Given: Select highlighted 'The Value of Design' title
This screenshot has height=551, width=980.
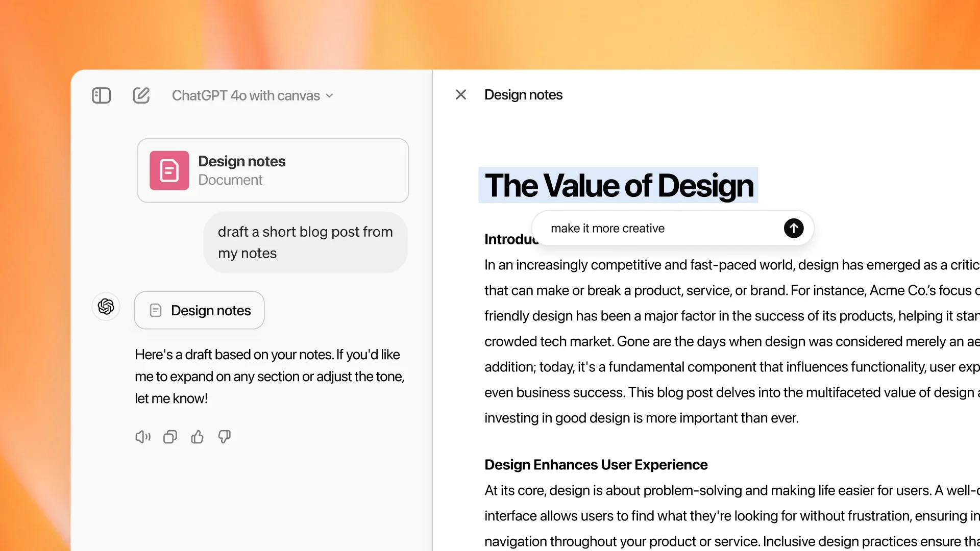Looking at the screenshot, I should click(618, 185).
